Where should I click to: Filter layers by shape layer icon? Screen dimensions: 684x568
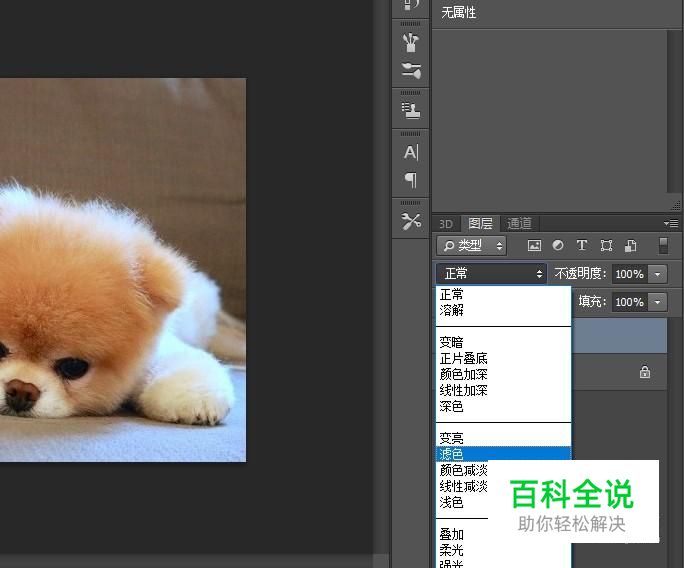606,245
